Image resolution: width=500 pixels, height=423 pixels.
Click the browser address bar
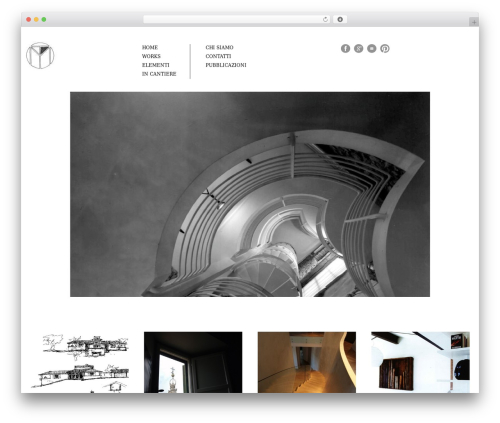[x=237, y=19]
